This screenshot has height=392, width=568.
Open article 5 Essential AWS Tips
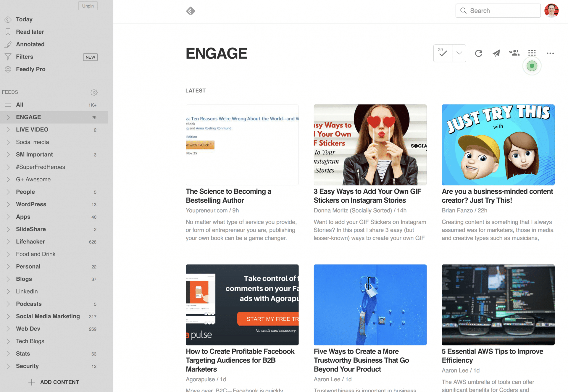click(x=493, y=356)
